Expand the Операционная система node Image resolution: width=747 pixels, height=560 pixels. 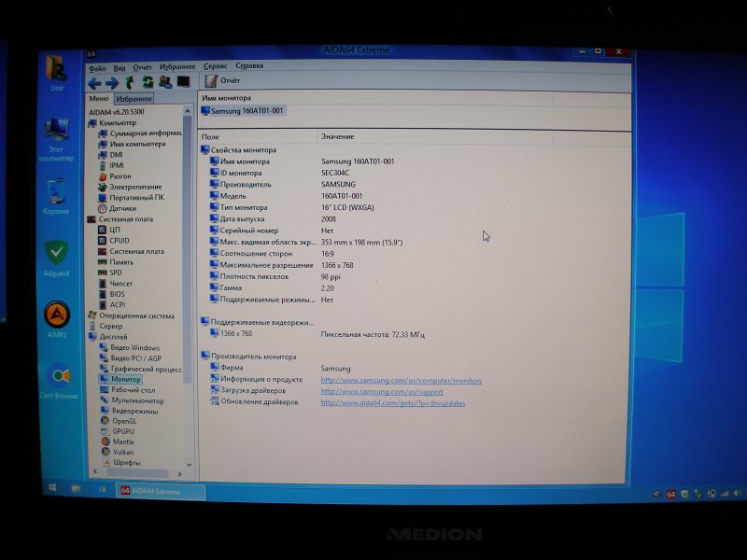(x=92, y=315)
